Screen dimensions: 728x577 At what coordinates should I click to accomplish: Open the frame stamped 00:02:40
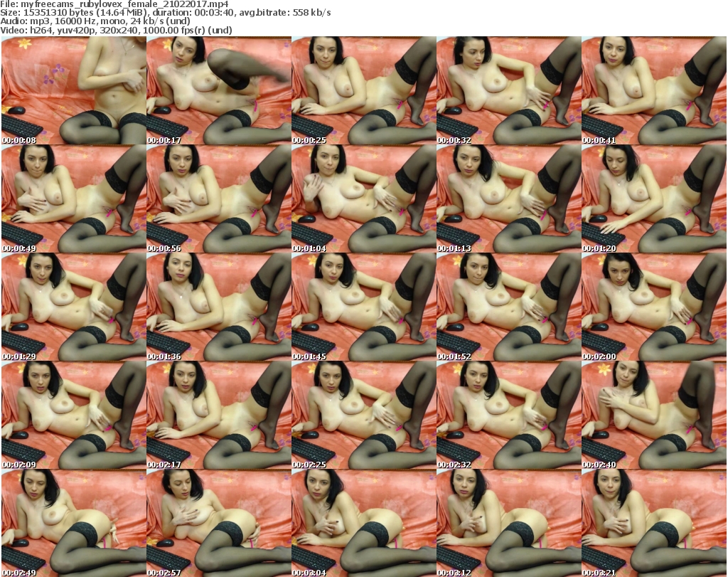point(654,415)
